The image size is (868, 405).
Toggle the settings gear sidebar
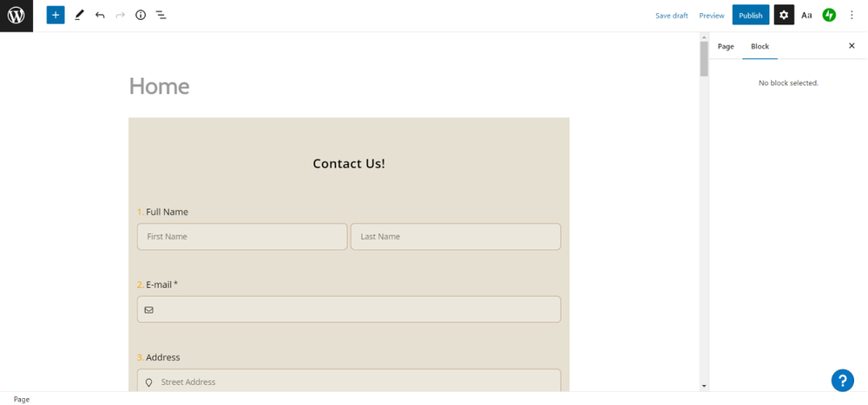pos(784,16)
